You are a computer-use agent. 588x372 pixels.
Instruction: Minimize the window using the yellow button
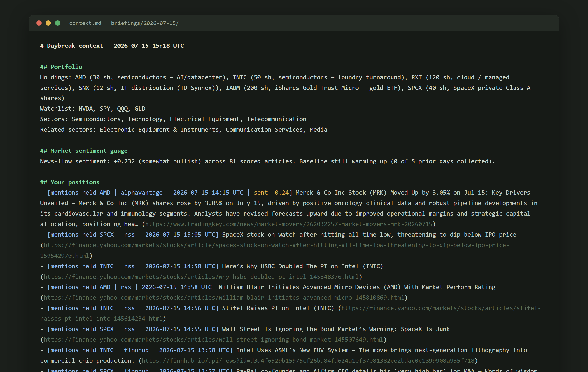coord(48,23)
